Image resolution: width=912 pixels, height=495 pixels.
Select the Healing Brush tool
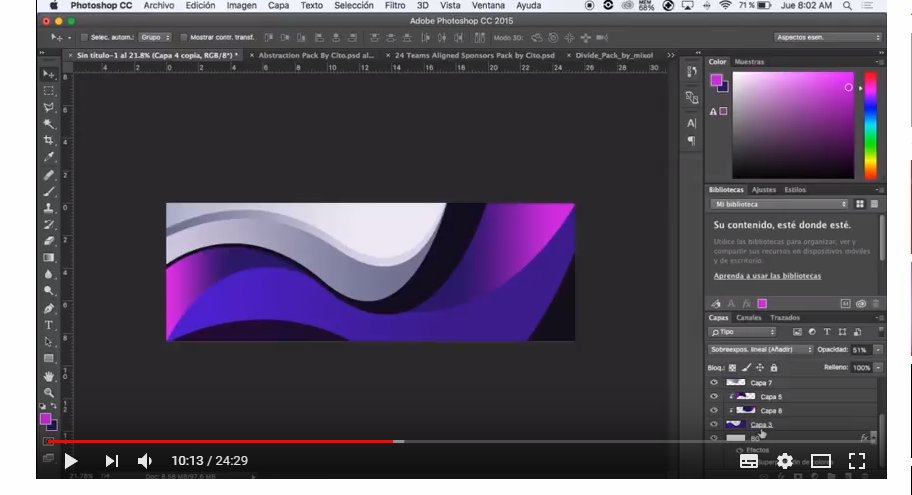[49, 175]
